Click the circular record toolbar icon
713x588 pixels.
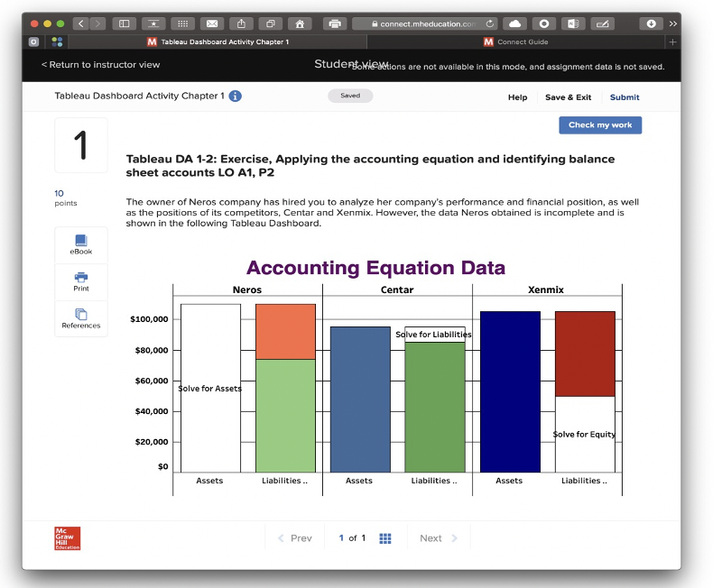[544, 23]
